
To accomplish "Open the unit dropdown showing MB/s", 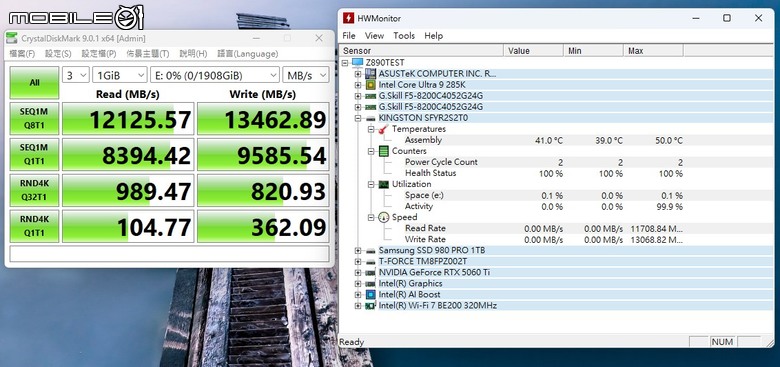I will [306, 75].
